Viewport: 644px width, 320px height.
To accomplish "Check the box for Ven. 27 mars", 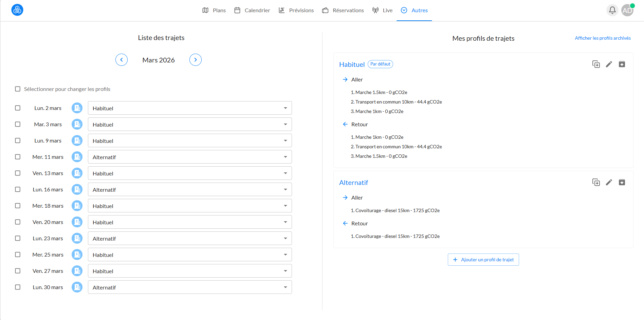I will tap(18, 270).
